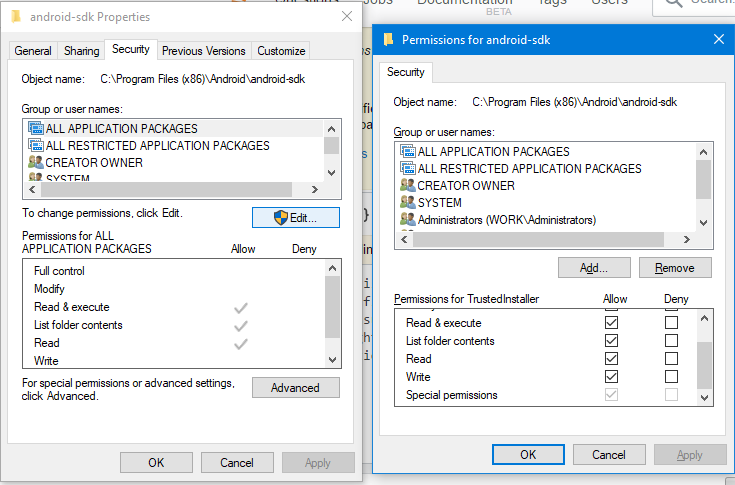Click Administrators group icon in Permissions dialog
This screenshot has width=735, height=485.
tap(408, 220)
